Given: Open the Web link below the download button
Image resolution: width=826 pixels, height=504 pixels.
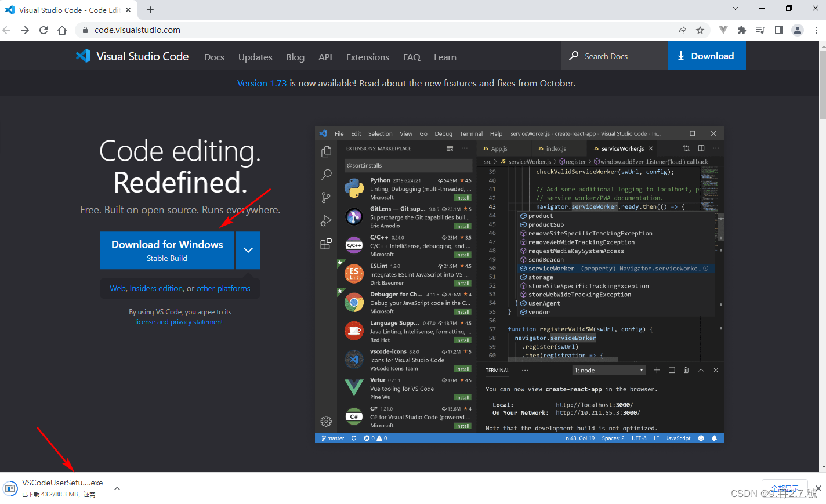Looking at the screenshot, I should 118,288.
